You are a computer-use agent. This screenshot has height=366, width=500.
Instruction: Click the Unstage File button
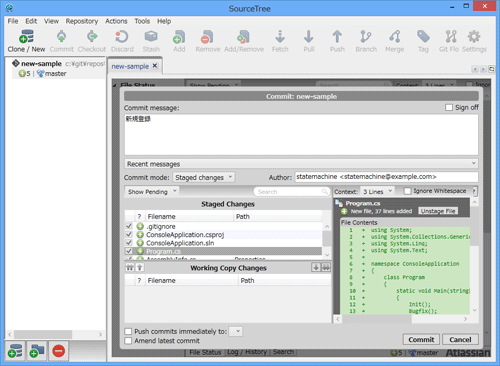click(438, 211)
